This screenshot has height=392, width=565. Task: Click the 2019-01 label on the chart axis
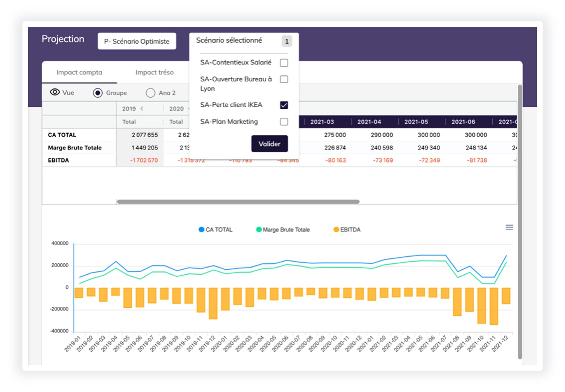pos(73,344)
